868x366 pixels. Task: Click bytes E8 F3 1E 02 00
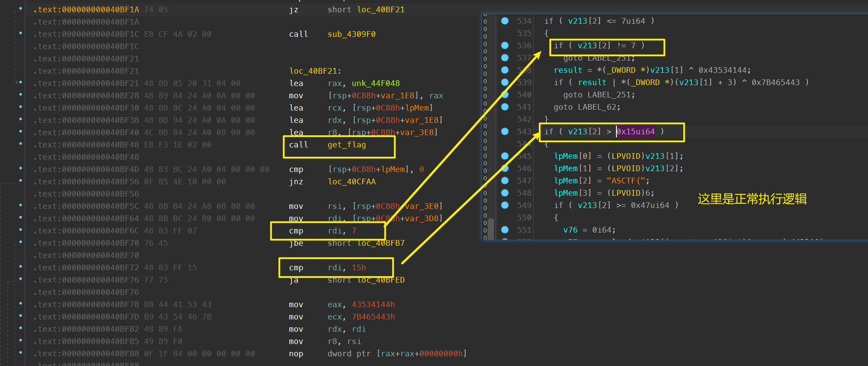[x=178, y=145]
